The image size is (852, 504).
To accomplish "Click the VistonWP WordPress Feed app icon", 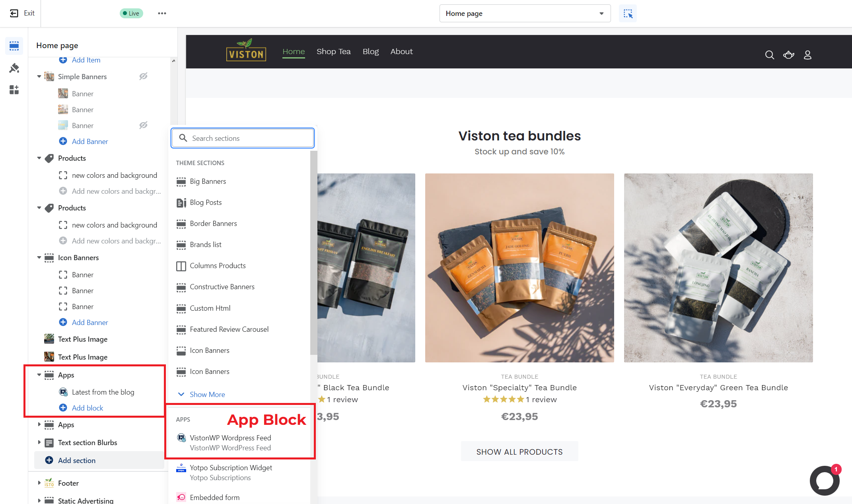I will [181, 438].
